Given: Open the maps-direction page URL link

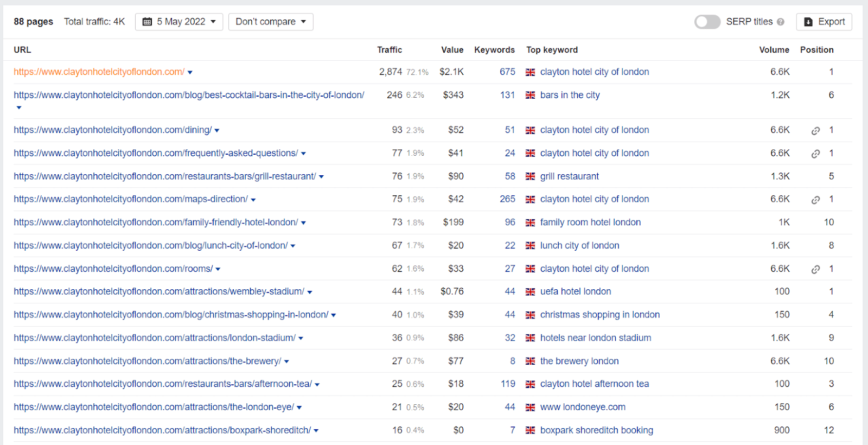Looking at the screenshot, I should [x=131, y=199].
